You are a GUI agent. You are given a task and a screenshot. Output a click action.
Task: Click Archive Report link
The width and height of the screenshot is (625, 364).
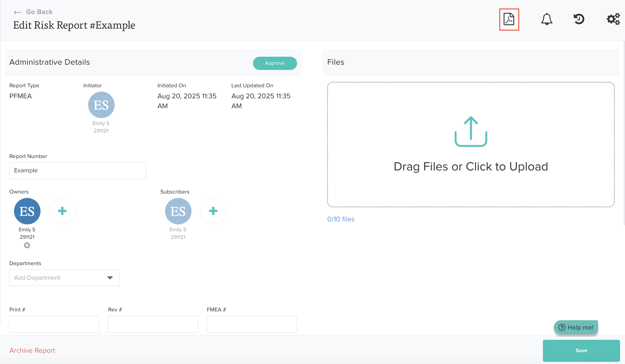32,350
